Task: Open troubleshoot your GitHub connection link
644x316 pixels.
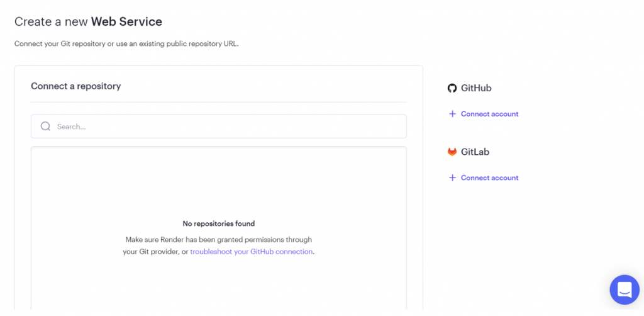Action: pyautogui.click(x=252, y=252)
